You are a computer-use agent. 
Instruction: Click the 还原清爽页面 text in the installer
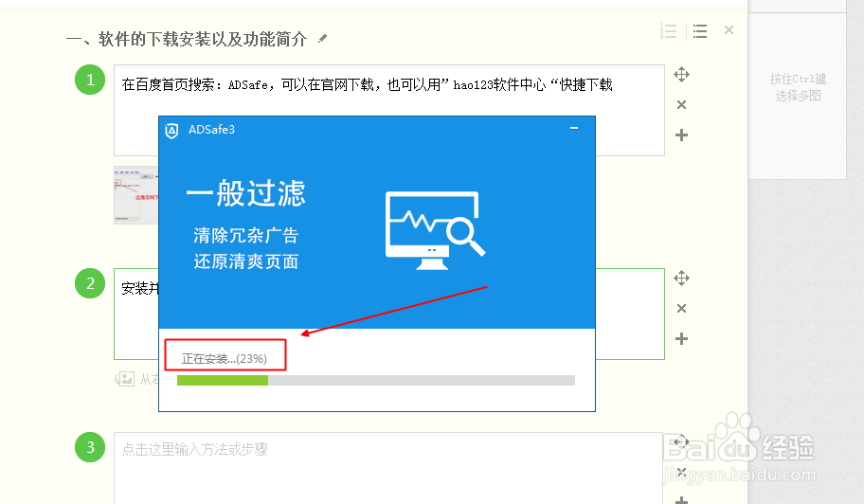pyautogui.click(x=245, y=261)
